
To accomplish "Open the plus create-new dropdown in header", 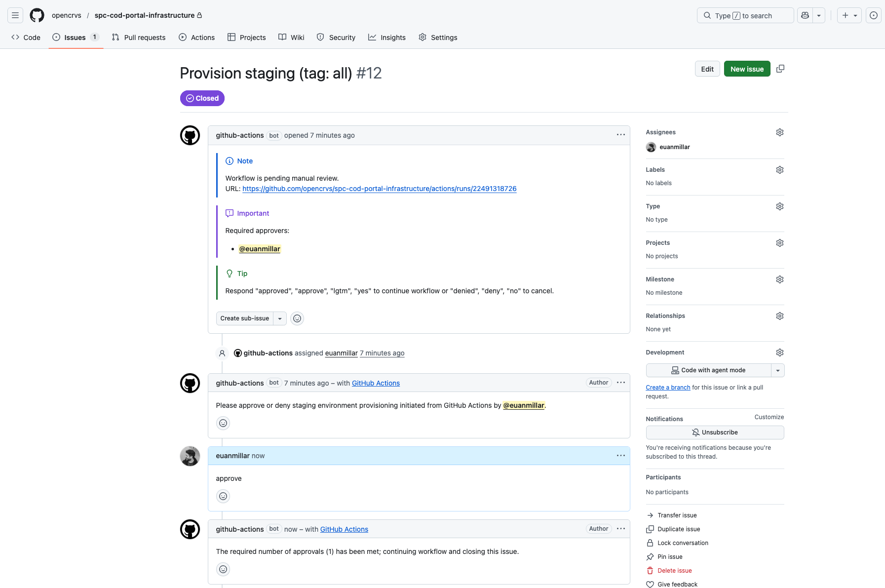I will point(849,15).
